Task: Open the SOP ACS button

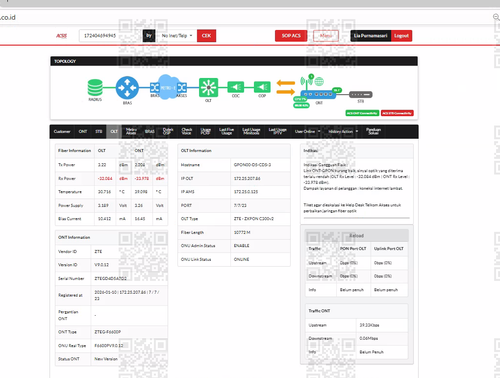Action: (x=291, y=36)
